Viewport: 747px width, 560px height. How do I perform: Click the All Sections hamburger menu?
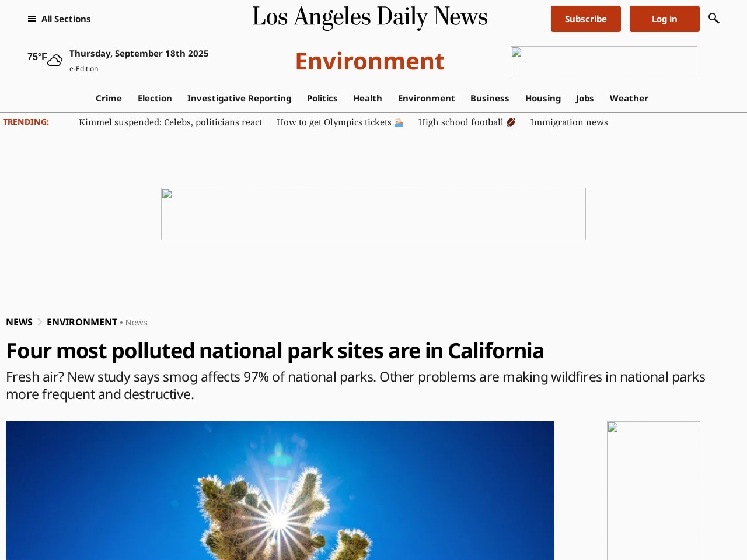point(59,19)
